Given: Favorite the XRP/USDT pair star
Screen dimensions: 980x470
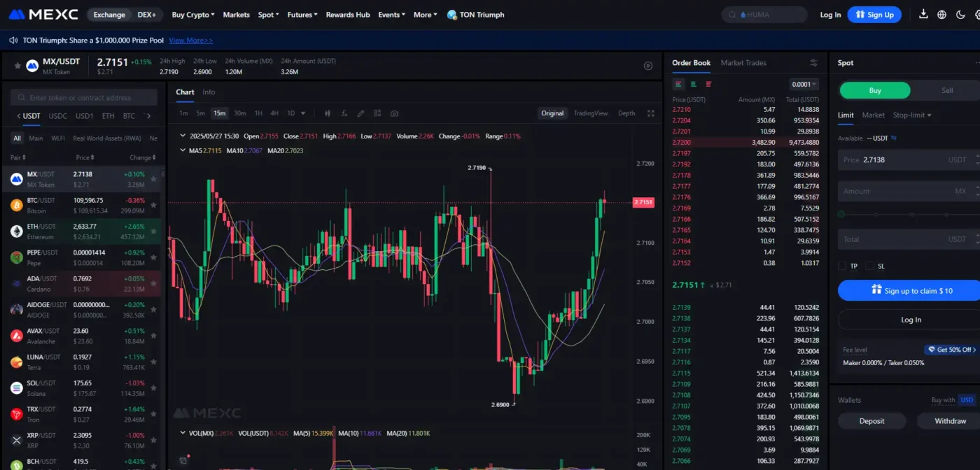Looking at the screenshot, I should 153,440.
